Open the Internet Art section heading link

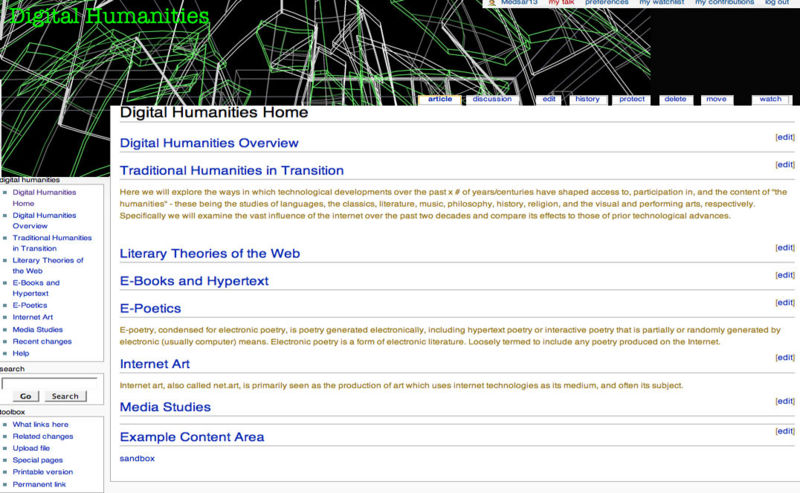tap(155, 364)
